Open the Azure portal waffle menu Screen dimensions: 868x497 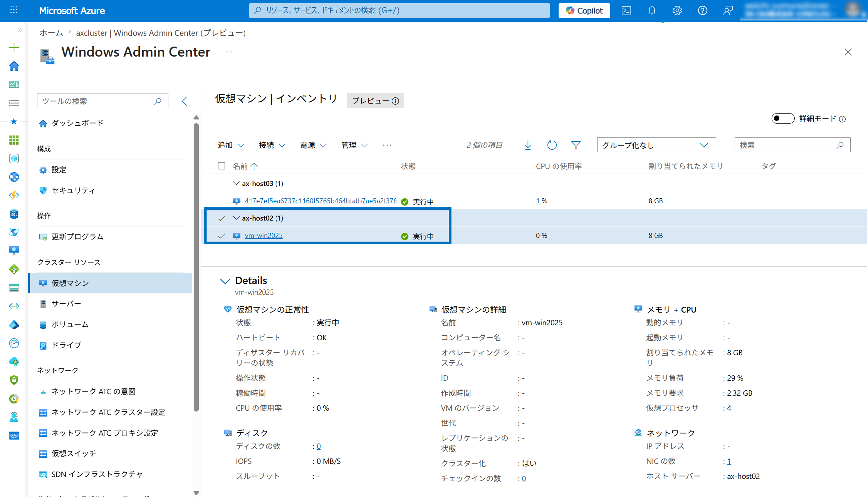pos(14,10)
